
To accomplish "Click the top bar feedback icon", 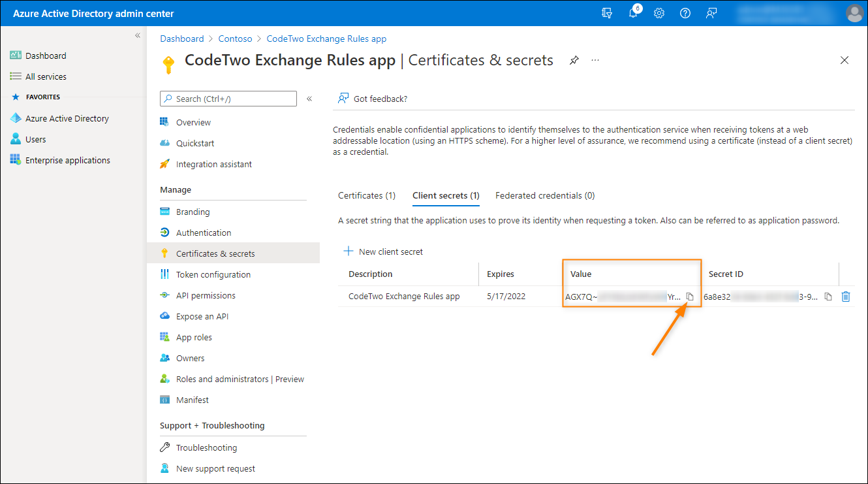I will click(711, 13).
